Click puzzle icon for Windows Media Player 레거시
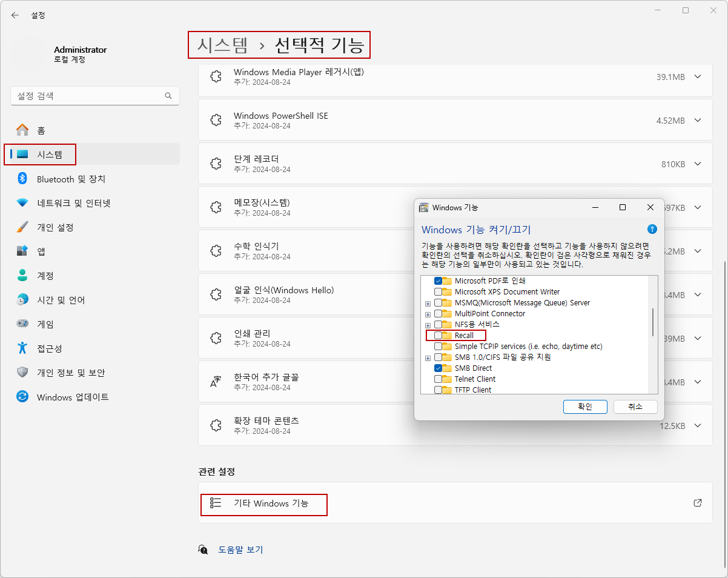 (215, 77)
